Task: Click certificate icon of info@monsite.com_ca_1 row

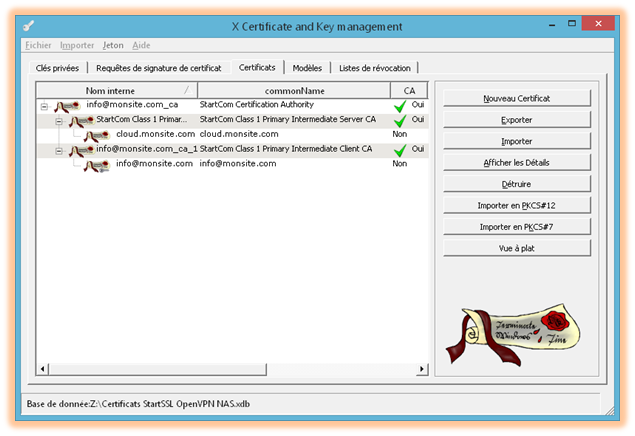Action: point(81,150)
